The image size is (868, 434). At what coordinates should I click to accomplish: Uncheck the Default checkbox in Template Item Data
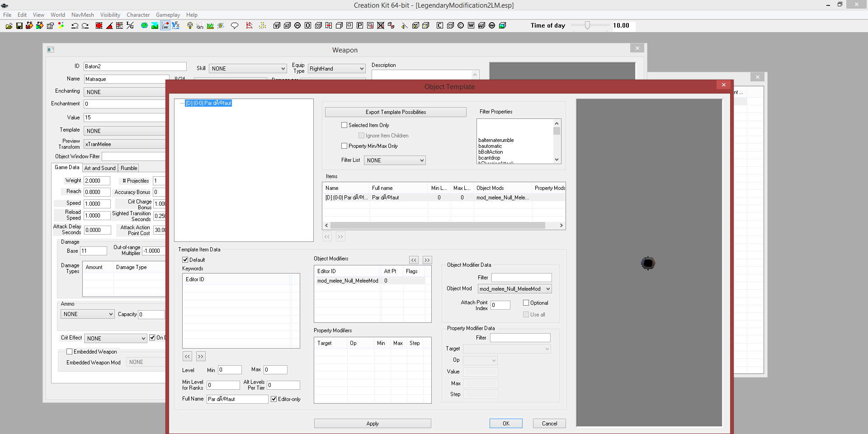point(185,260)
